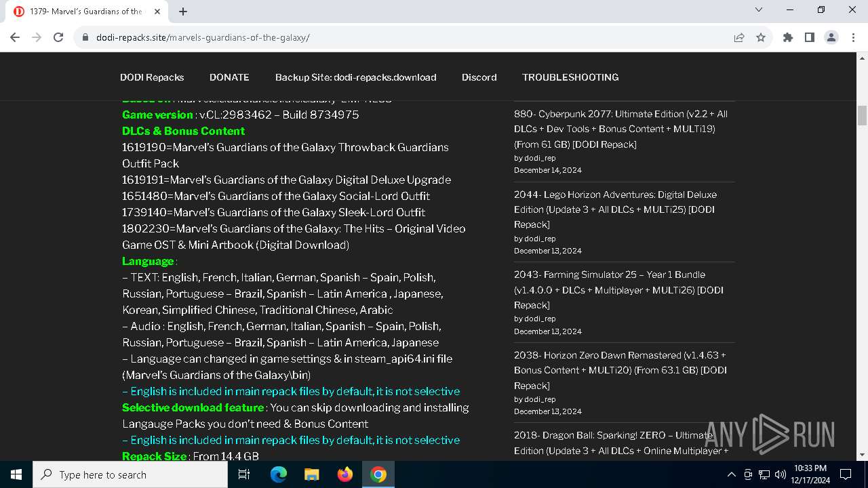Open the volume tray control
The width and height of the screenshot is (868, 488).
click(x=781, y=474)
